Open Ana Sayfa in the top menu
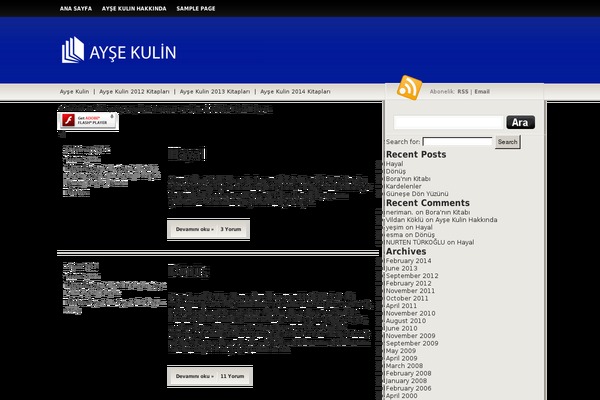 click(x=76, y=8)
